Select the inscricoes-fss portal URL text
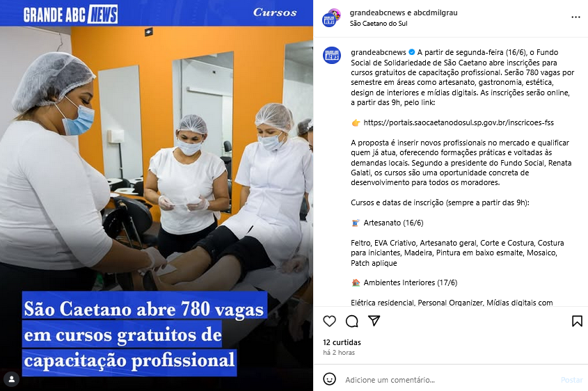The height and width of the screenshot is (391, 588). pos(459,122)
